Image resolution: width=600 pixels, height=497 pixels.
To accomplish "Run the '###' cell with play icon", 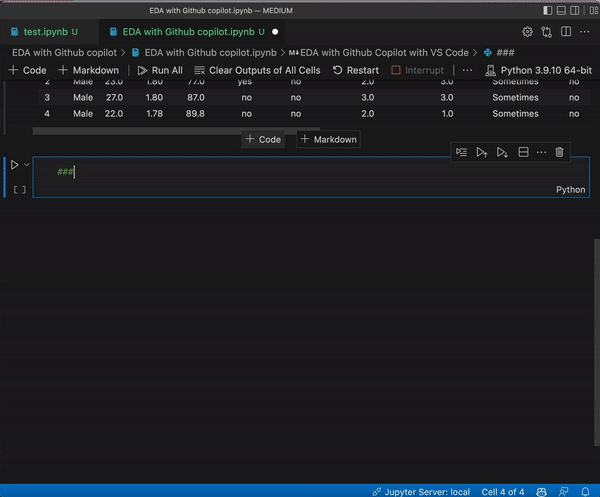I will (x=15, y=165).
